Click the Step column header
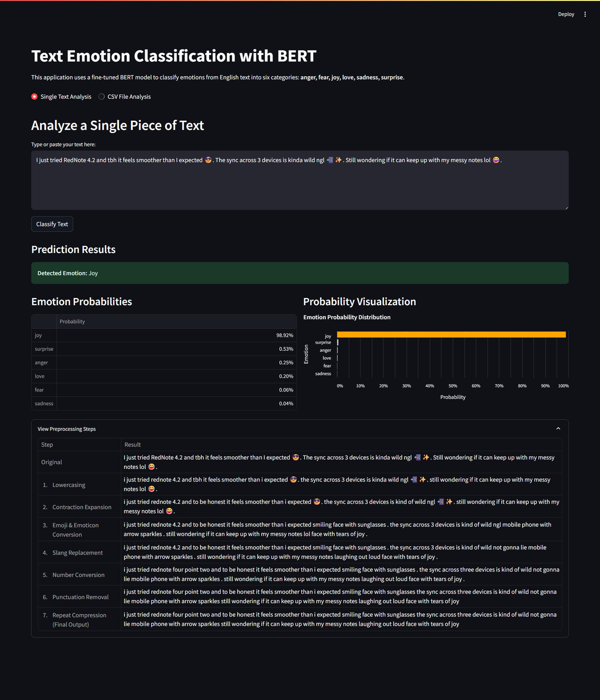Viewport: 600px width, 700px height. pyautogui.click(x=47, y=445)
